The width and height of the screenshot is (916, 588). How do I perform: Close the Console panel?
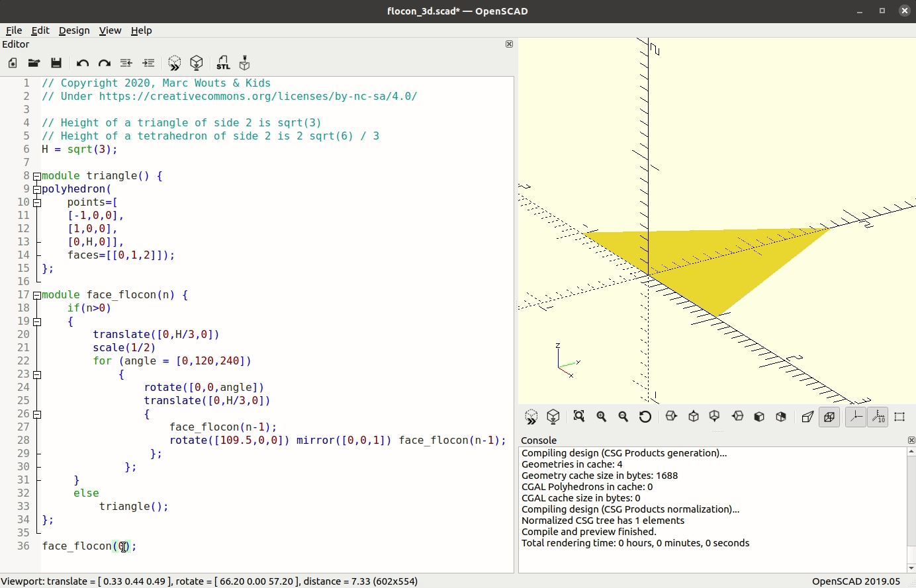(911, 440)
